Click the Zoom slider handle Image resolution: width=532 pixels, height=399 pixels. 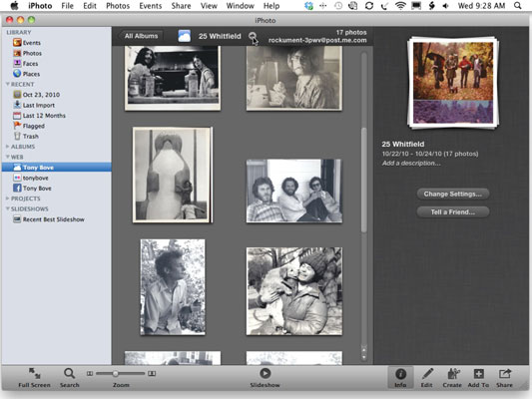tap(116, 374)
